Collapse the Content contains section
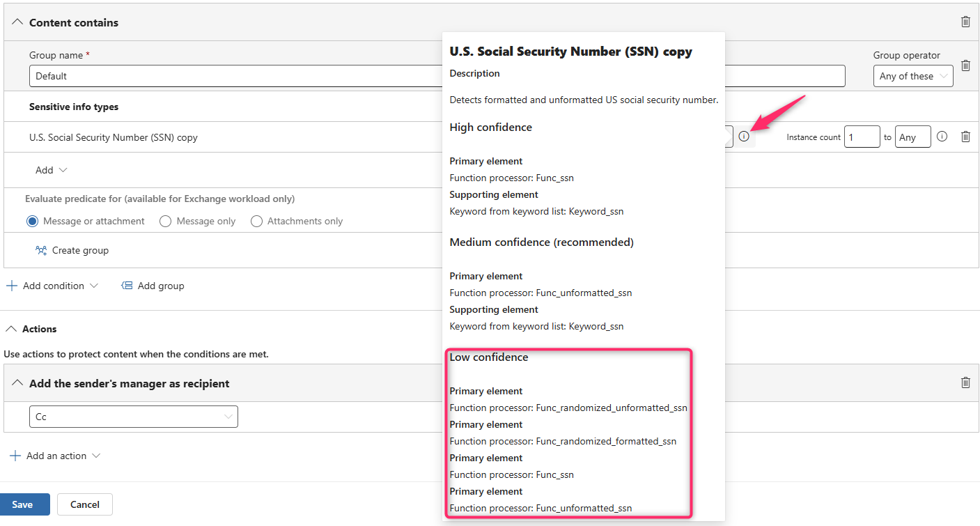The width and height of the screenshot is (980, 526). (17, 22)
